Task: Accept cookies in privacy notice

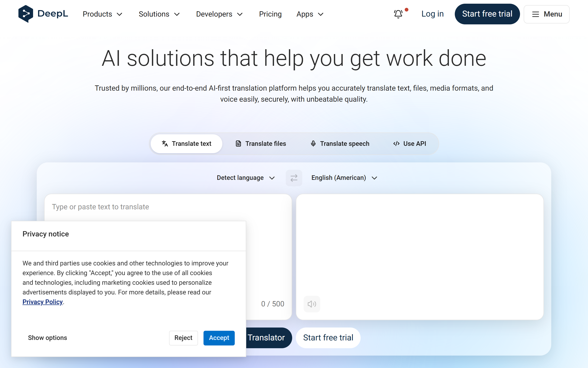Action: (x=219, y=338)
